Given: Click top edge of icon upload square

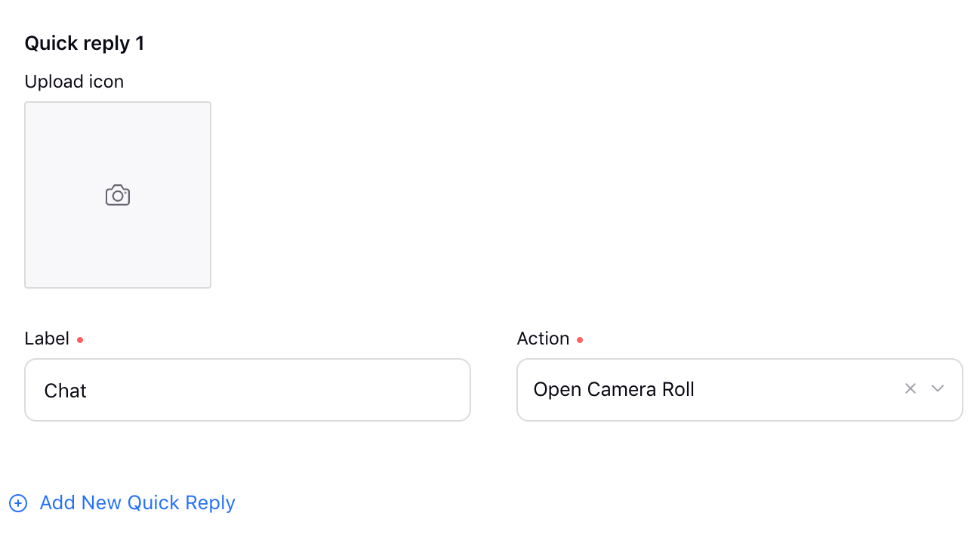Looking at the screenshot, I should [x=118, y=103].
